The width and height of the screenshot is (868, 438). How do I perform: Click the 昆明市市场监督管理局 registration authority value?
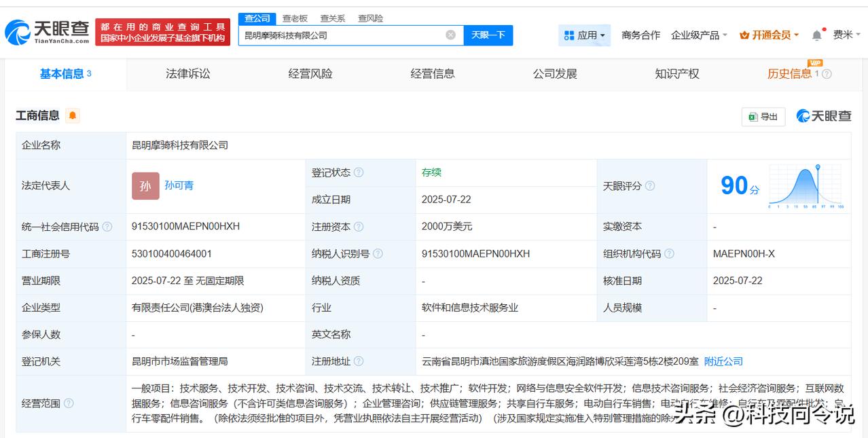[x=180, y=361]
